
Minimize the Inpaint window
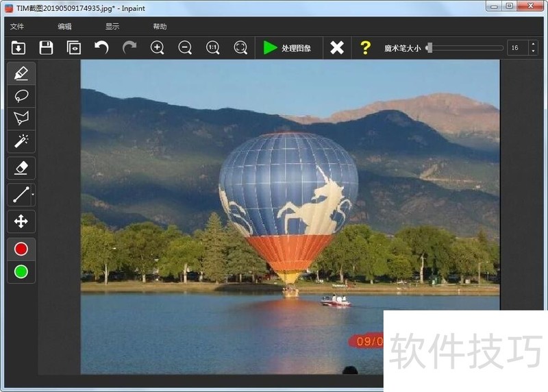494,6
